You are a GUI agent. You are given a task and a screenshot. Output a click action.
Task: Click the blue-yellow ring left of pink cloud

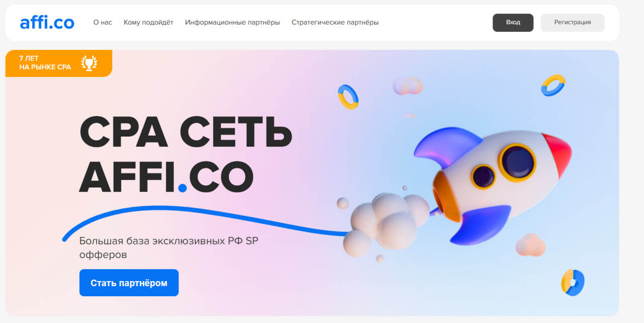(x=348, y=97)
